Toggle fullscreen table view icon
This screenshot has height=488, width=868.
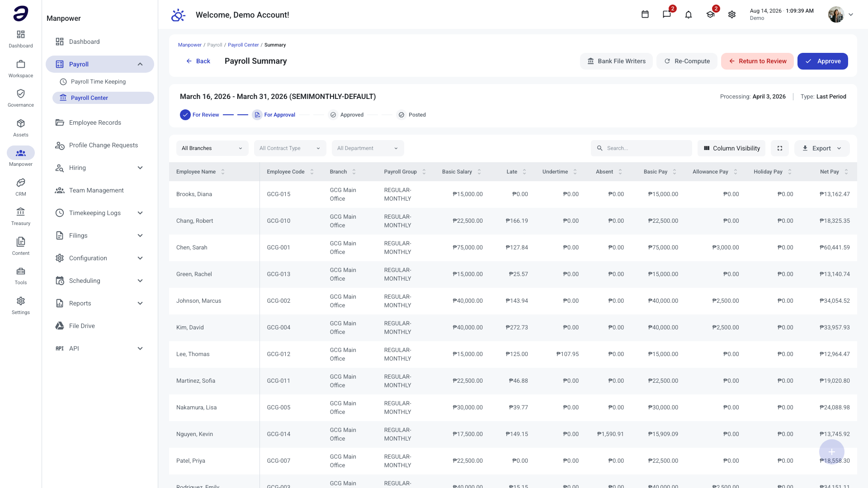click(780, 148)
